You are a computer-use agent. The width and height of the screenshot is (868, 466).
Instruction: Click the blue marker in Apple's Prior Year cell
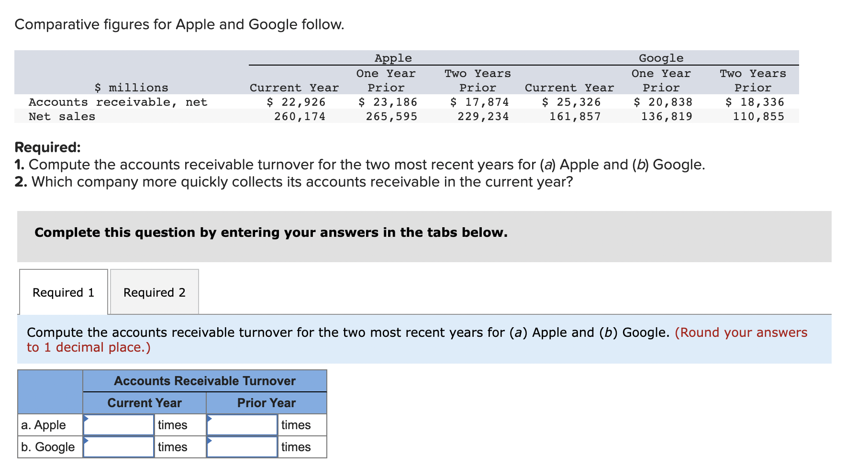[211, 418]
